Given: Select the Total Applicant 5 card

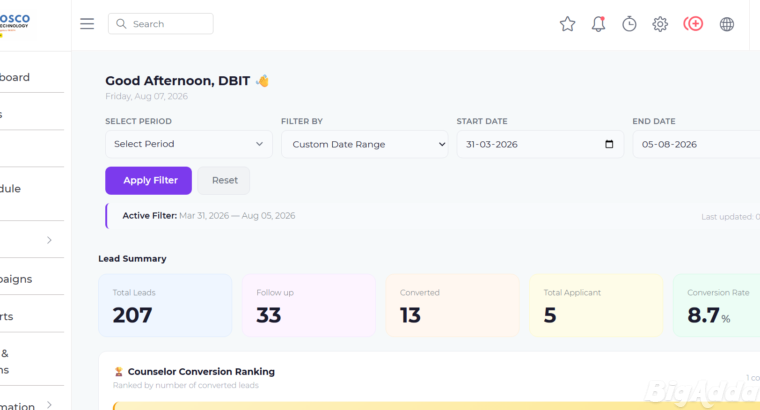Looking at the screenshot, I should [x=596, y=305].
